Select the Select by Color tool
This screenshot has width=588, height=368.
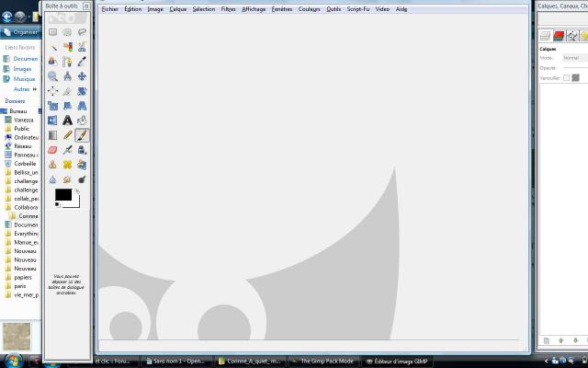tap(67, 47)
